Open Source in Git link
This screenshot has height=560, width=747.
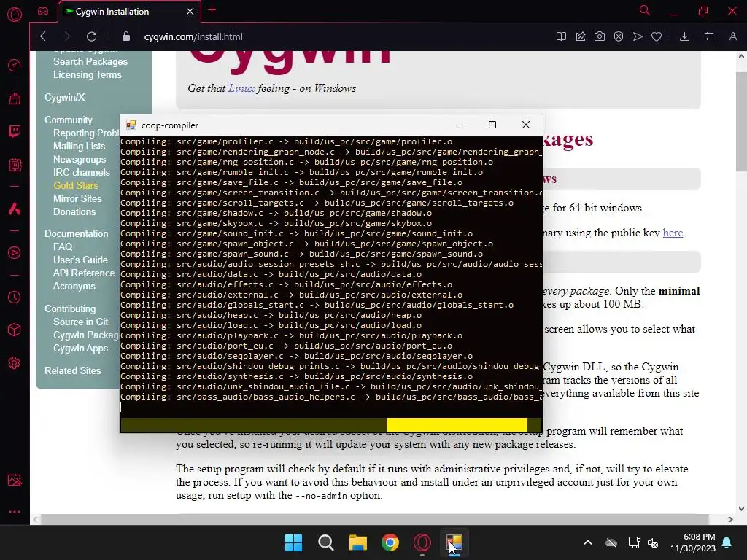point(80,322)
